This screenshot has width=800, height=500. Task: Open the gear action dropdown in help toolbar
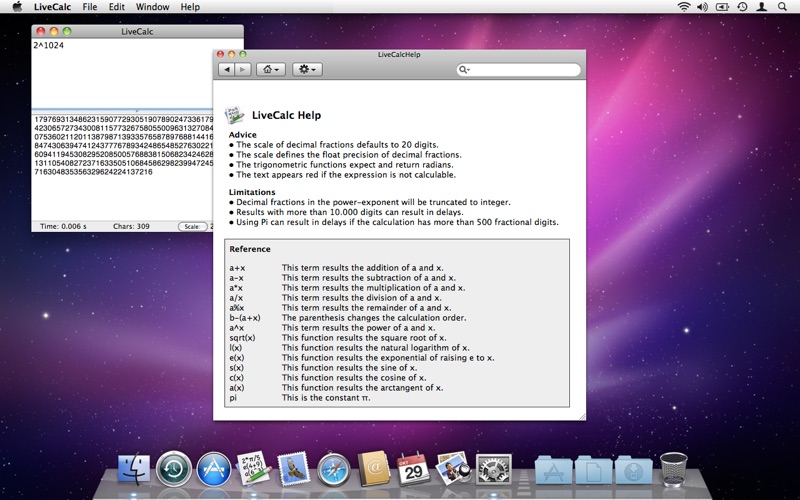[x=307, y=69]
